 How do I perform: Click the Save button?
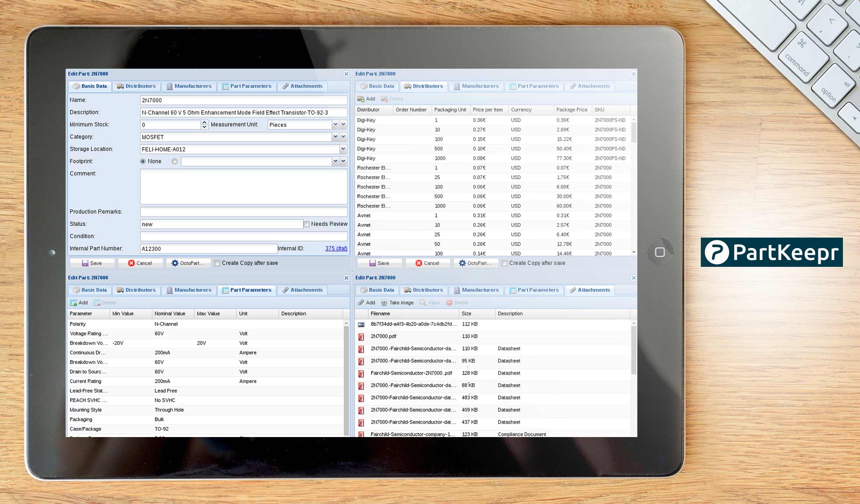point(92,262)
